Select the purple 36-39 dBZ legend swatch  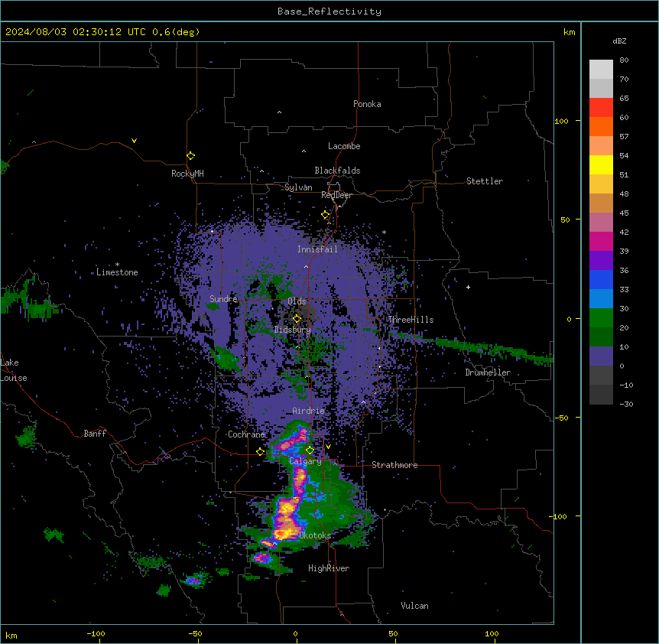[601, 261]
